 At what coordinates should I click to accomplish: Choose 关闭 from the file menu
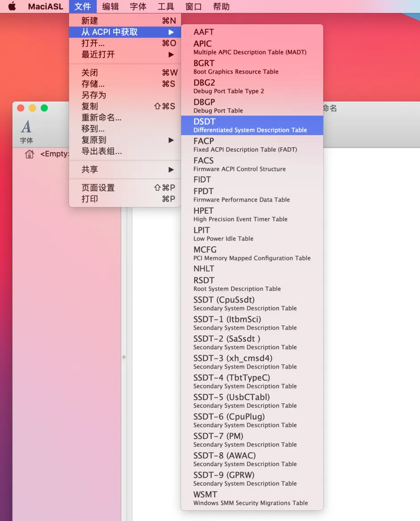pos(125,72)
